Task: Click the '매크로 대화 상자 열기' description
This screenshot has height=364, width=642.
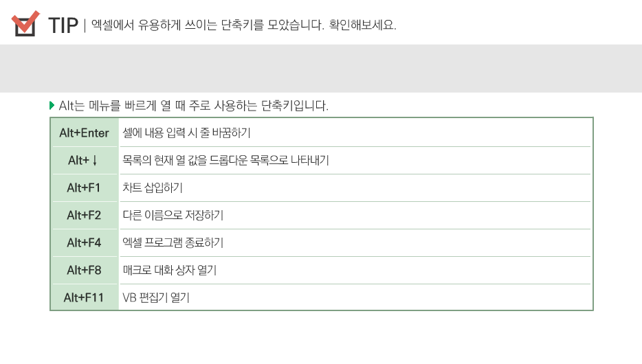Action: pos(170,270)
